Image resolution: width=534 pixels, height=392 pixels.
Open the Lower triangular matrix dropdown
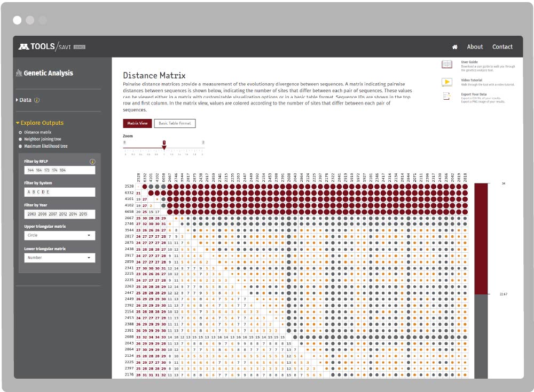point(59,258)
